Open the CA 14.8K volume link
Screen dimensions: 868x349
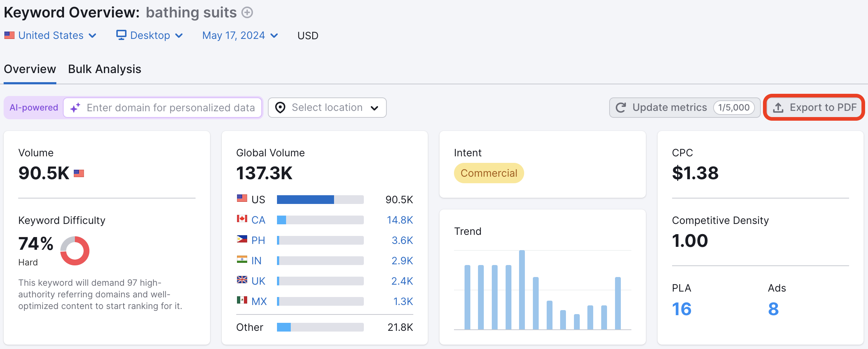[x=399, y=220]
